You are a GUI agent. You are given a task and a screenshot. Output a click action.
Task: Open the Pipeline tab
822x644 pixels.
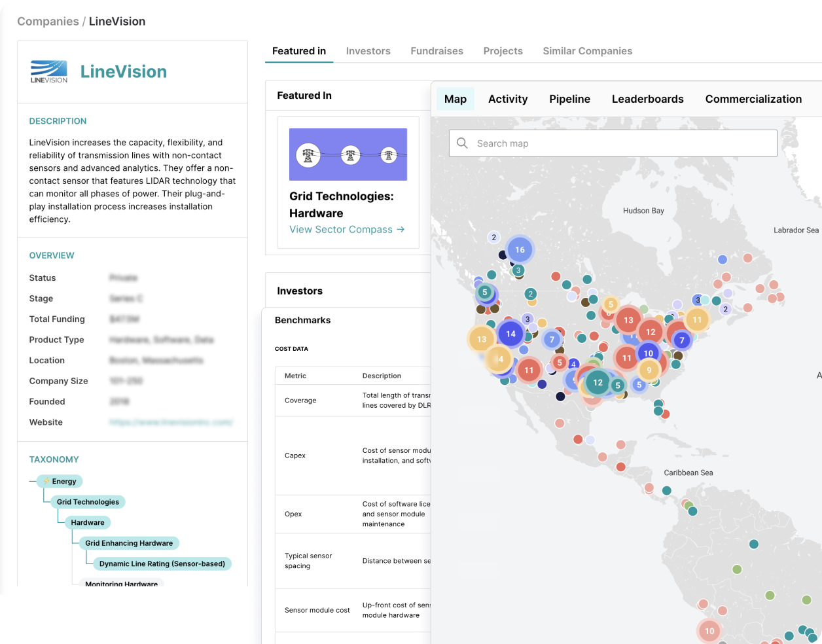click(x=569, y=99)
